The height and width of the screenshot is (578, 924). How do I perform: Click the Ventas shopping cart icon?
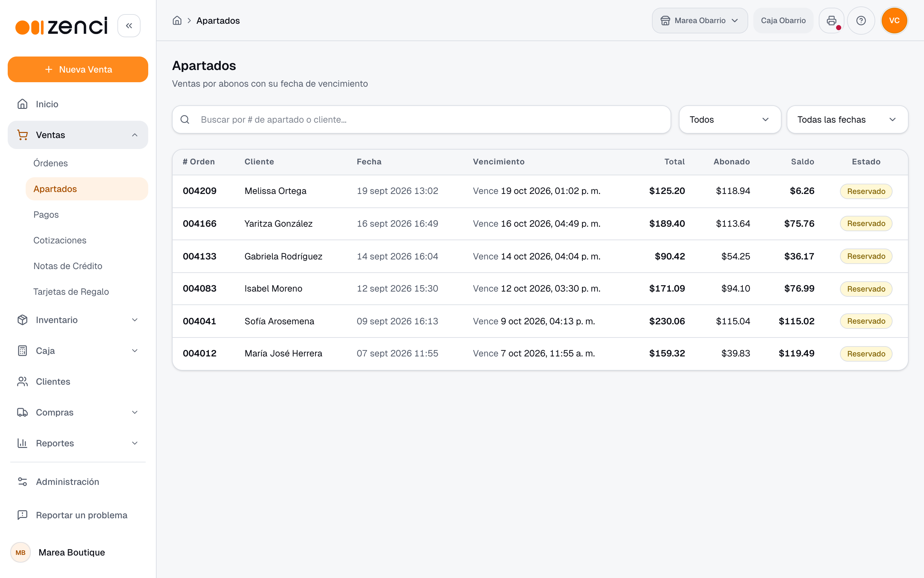(22, 135)
